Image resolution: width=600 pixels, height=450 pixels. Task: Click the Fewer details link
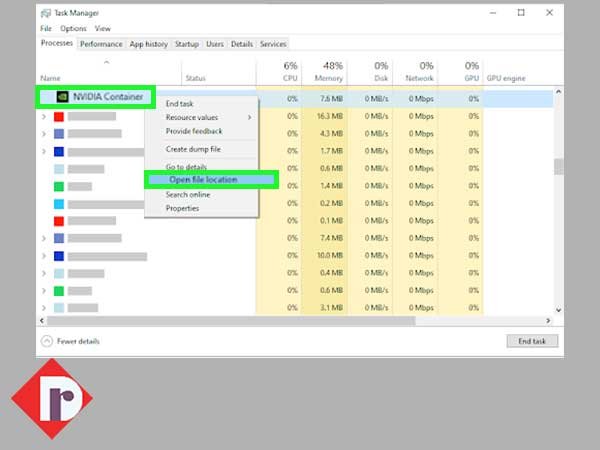(x=78, y=341)
